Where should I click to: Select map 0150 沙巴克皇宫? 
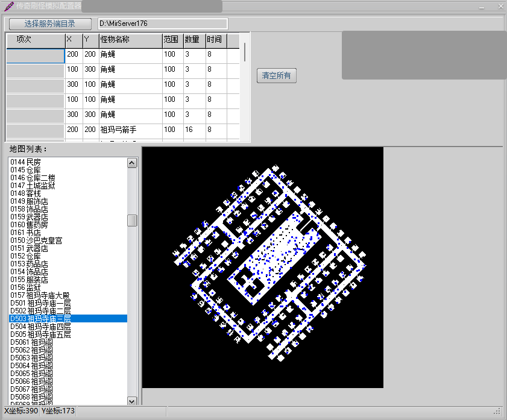tap(68, 240)
